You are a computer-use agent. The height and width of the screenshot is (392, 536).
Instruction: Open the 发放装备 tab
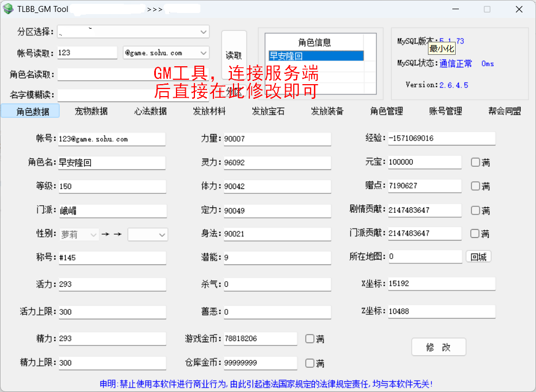pyautogui.click(x=327, y=111)
